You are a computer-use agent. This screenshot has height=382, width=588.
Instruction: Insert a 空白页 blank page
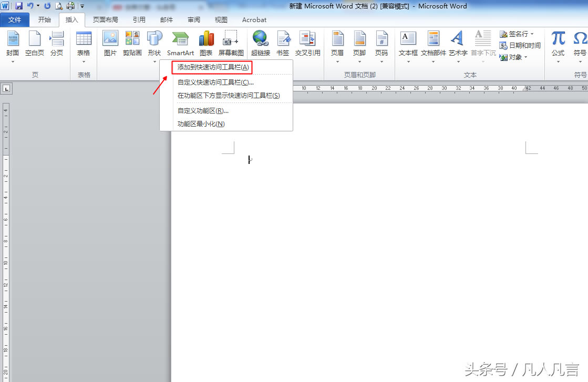point(35,39)
